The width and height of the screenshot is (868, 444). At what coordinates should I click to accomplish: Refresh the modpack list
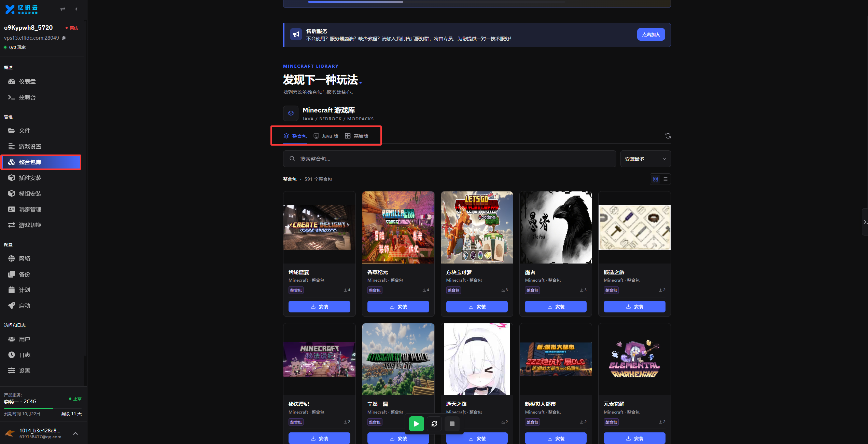click(x=668, y=136)
